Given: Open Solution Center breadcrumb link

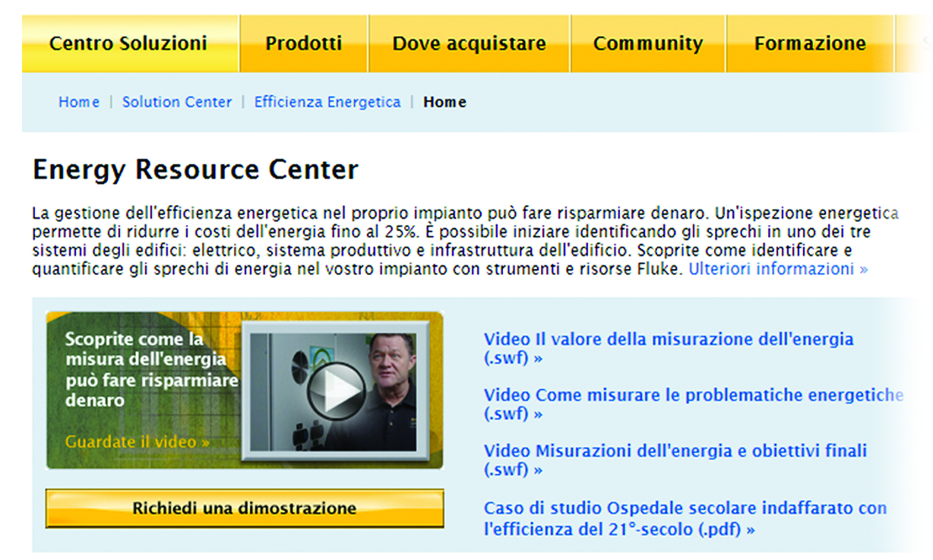Looking at the screenshot, I should (177, 102).
